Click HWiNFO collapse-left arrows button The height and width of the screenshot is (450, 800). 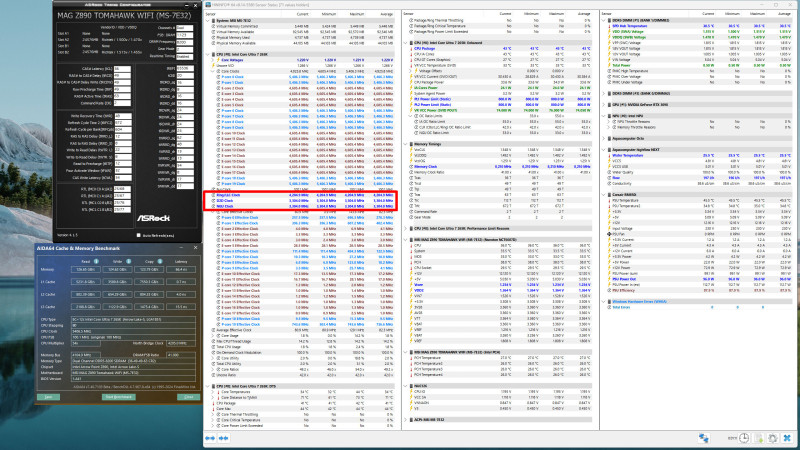(x=210, y=438)
